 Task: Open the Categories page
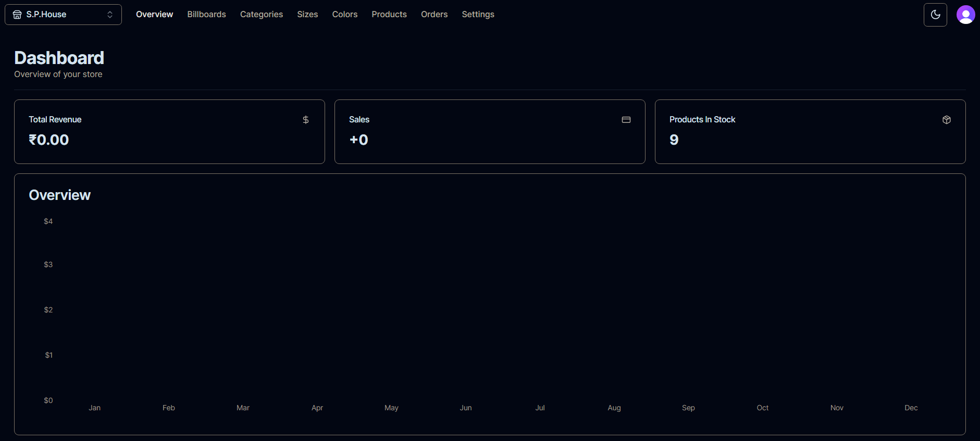pos(262,15)
